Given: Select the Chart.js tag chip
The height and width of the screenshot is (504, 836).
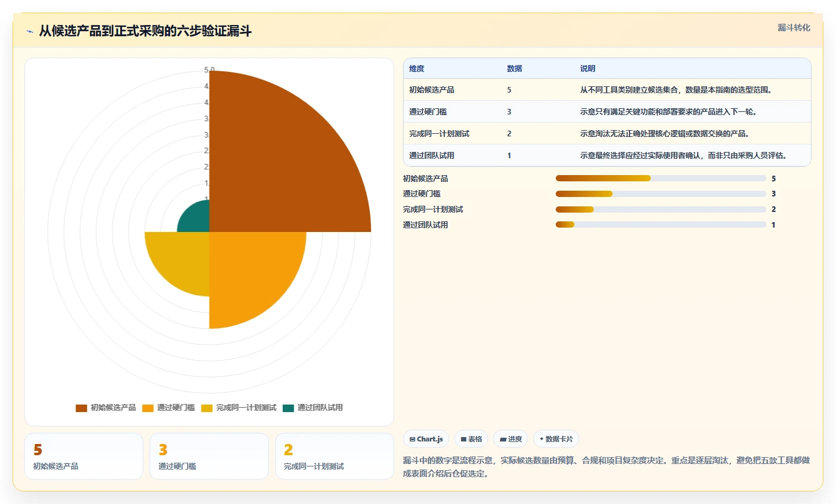Looking at the screenshot, I should tap(426, 439).
